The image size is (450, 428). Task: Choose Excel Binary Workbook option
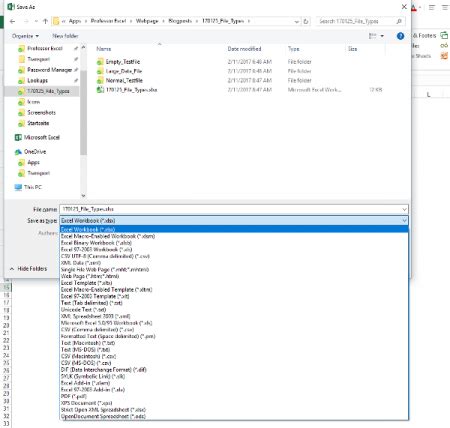pyautogui.click(x=234, y=243)
